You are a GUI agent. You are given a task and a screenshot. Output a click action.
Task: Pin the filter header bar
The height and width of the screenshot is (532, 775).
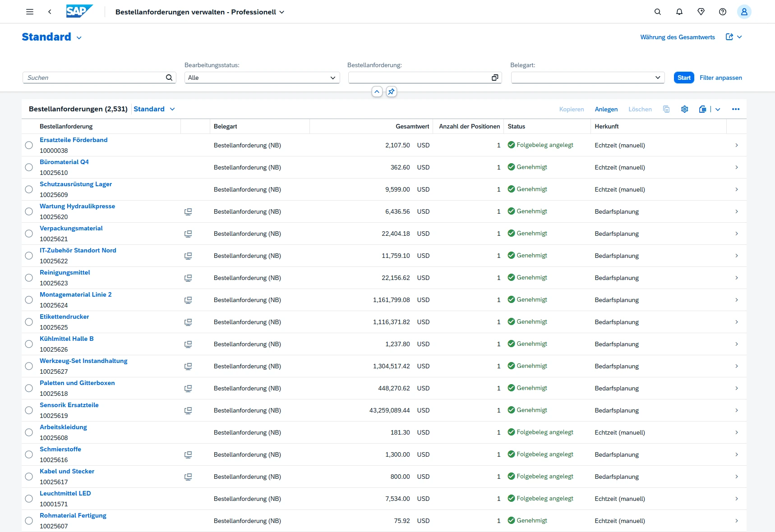(392, 92)
